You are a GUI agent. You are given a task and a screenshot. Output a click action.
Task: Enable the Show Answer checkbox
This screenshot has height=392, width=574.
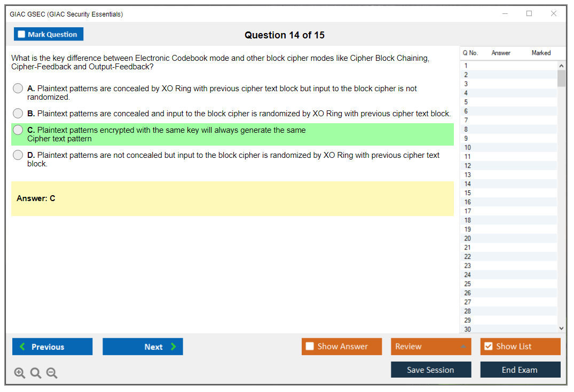click(x=310, y=347)
